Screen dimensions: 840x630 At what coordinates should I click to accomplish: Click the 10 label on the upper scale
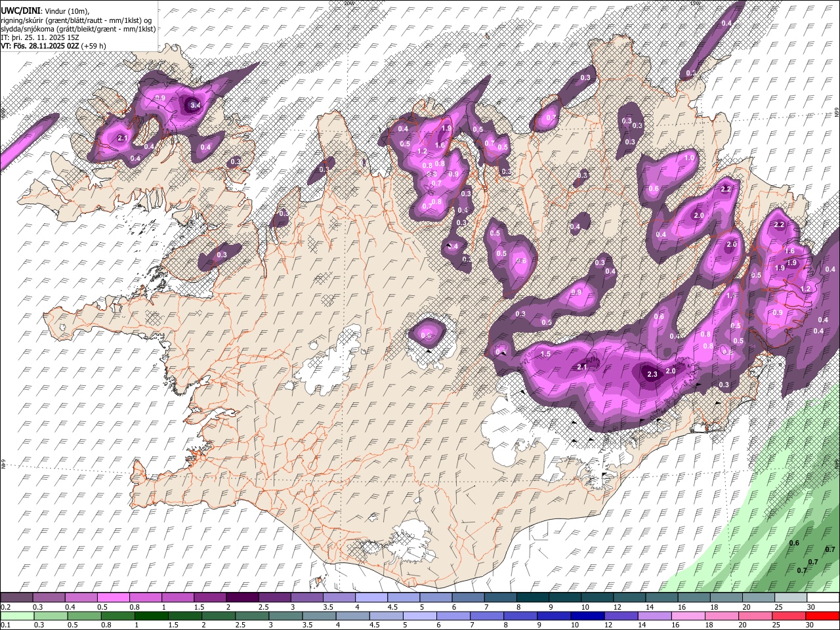(x=585, y=607)
